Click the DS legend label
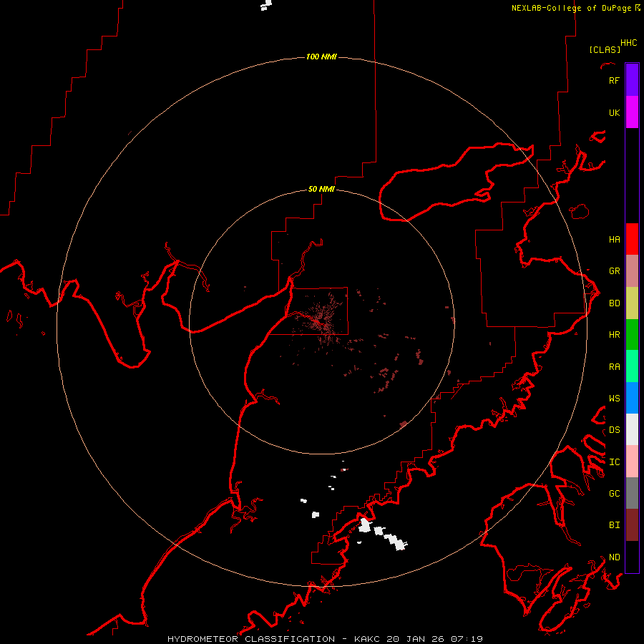Viewport: 644px width, 644px height. [x=614, y=429]
